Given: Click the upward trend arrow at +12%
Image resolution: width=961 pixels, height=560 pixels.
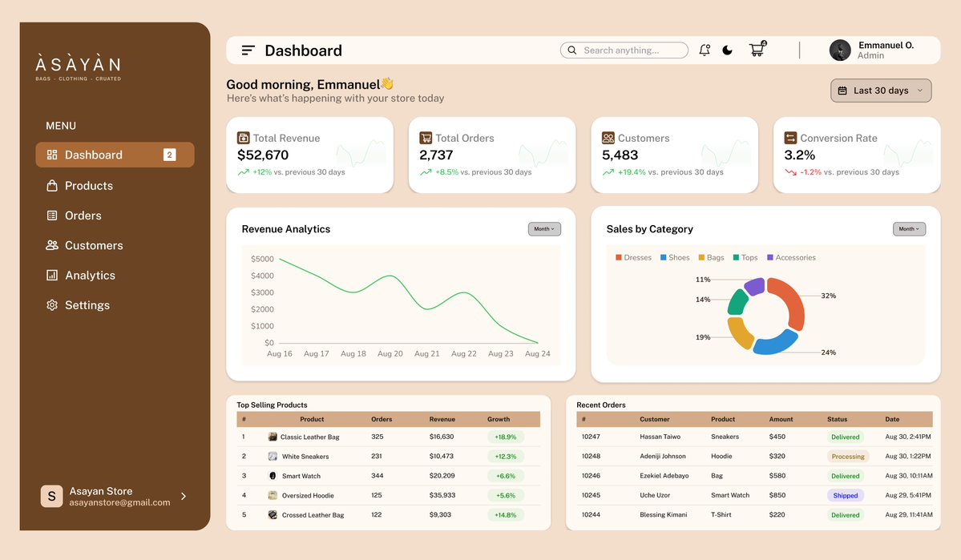Looking at the screenshot, I should (x=244, y=172).
